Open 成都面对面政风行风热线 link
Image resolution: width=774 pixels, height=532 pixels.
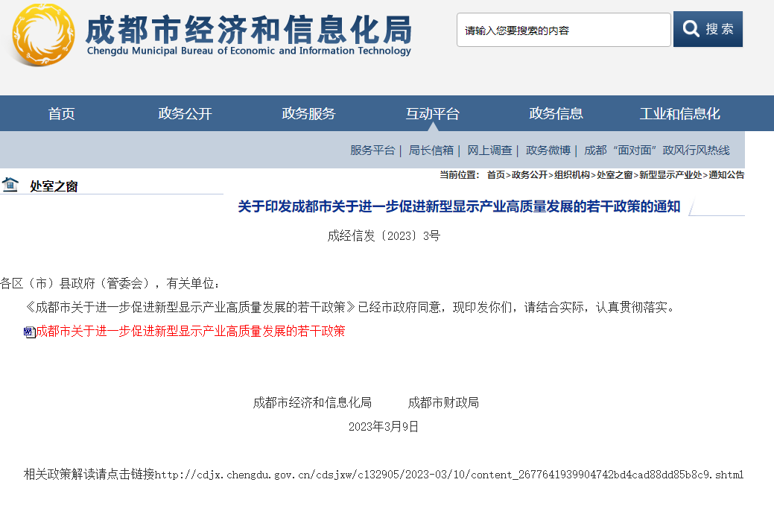(x=656, y=151)
